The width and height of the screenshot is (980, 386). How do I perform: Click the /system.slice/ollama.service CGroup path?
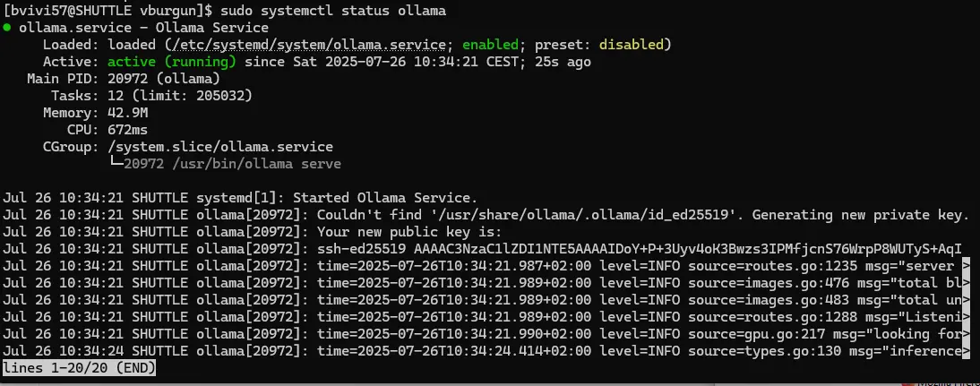[x=220, y=148]
